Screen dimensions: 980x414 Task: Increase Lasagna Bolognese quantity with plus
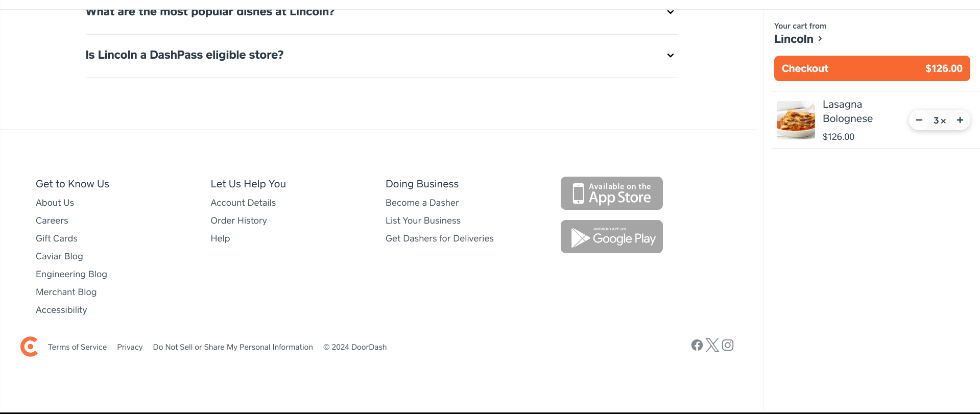tap(960, 120)
